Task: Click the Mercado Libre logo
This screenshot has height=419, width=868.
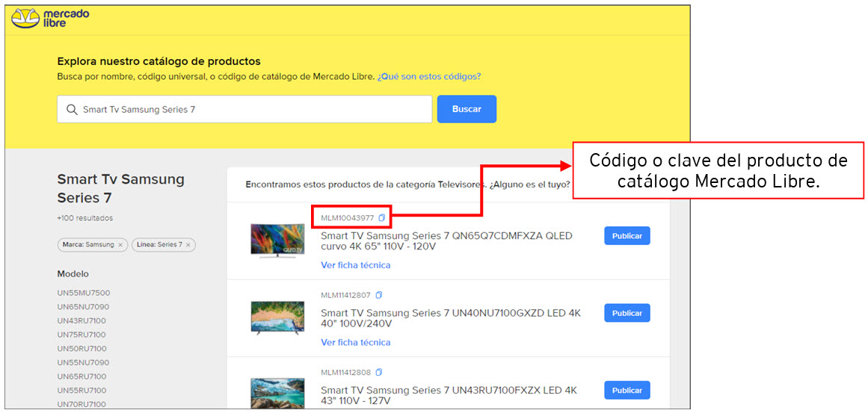Action: 50,19
